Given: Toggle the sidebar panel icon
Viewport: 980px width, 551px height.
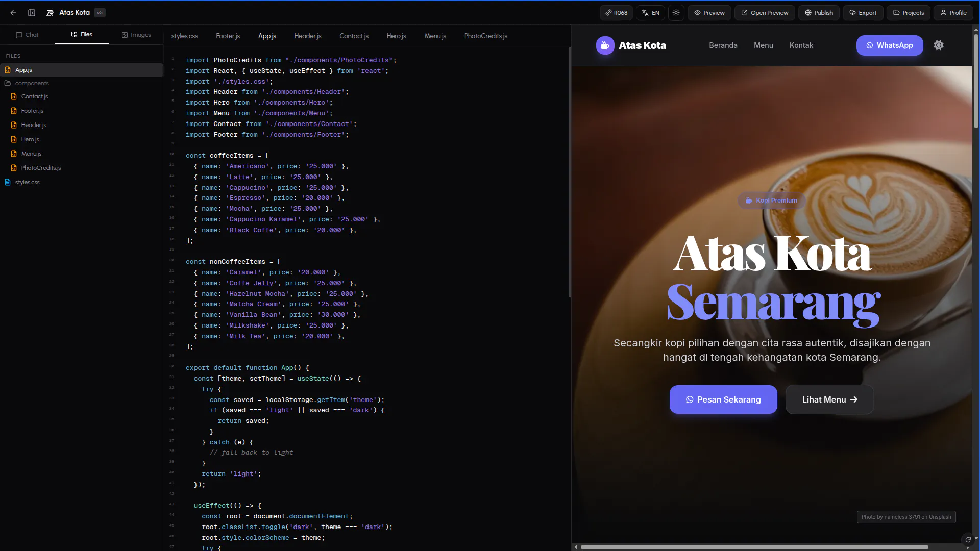Looking at the screenshot, I should pos(32,13).
